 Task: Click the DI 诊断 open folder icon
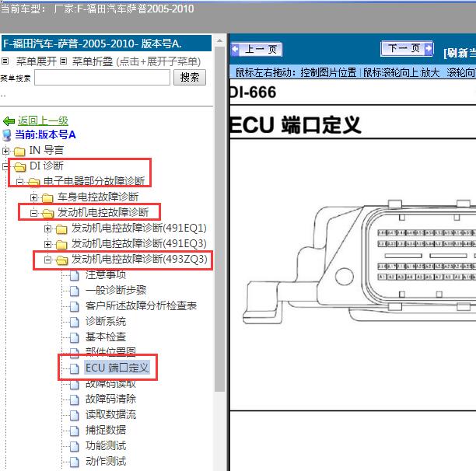(20, 166)
